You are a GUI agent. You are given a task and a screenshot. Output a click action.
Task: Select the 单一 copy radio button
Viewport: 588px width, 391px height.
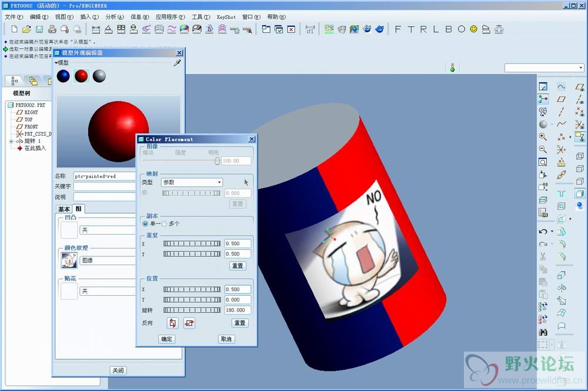pyautogui.click(x=145, y=224)
